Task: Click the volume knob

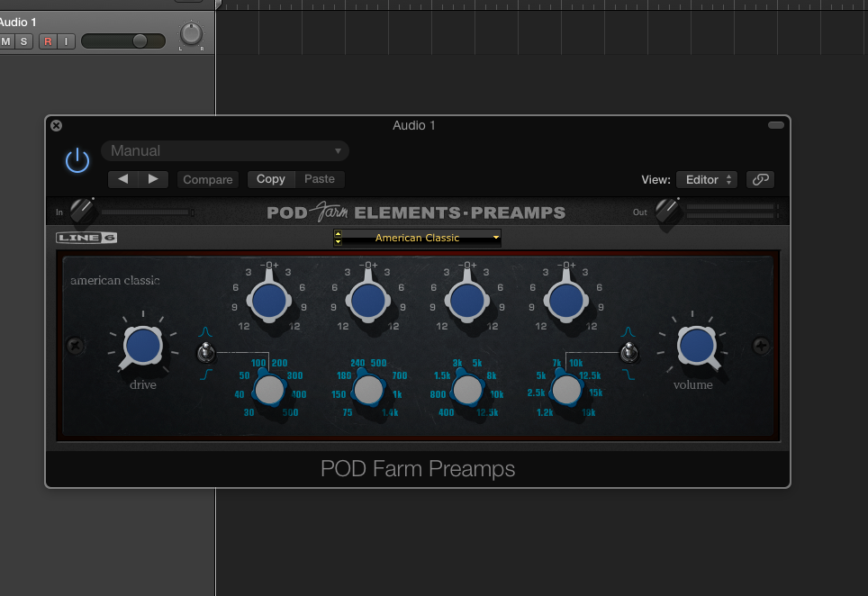Action: coord(697,346)
